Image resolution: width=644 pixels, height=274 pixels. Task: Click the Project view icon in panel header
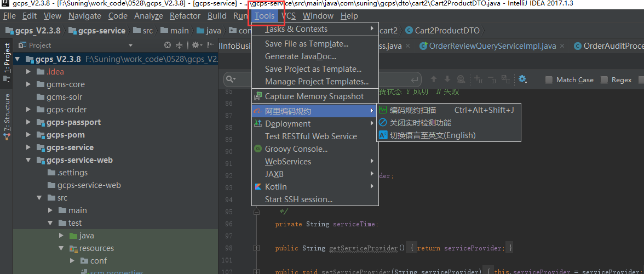[22, 45]
